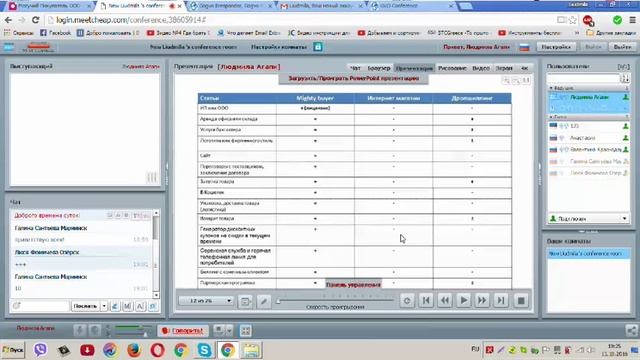Click the Выйти button in the header

(x=622, y=47)
